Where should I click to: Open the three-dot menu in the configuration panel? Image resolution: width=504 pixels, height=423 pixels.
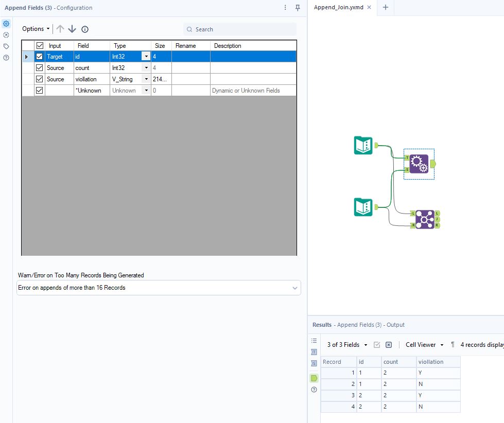tap(285, 8)
